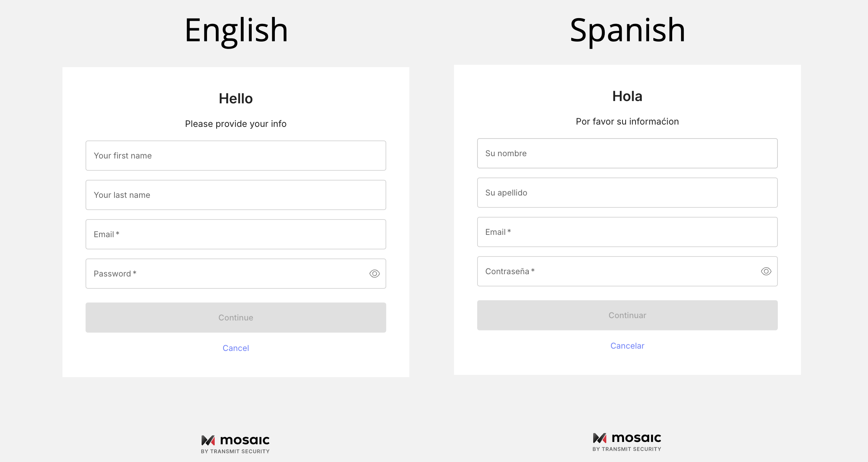Click the Cancel link

click(236, 348)
